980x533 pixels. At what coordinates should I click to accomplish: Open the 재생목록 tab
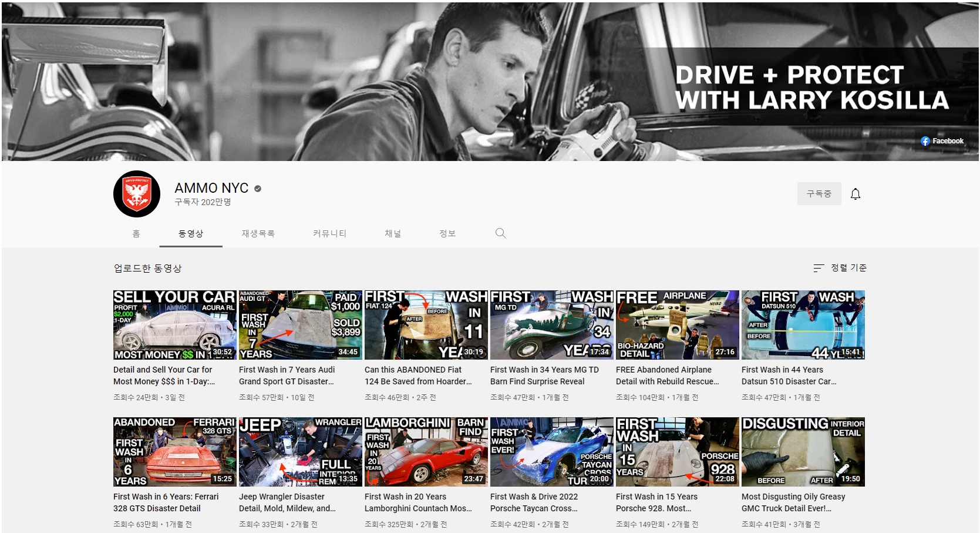click(x=258, y=233)
